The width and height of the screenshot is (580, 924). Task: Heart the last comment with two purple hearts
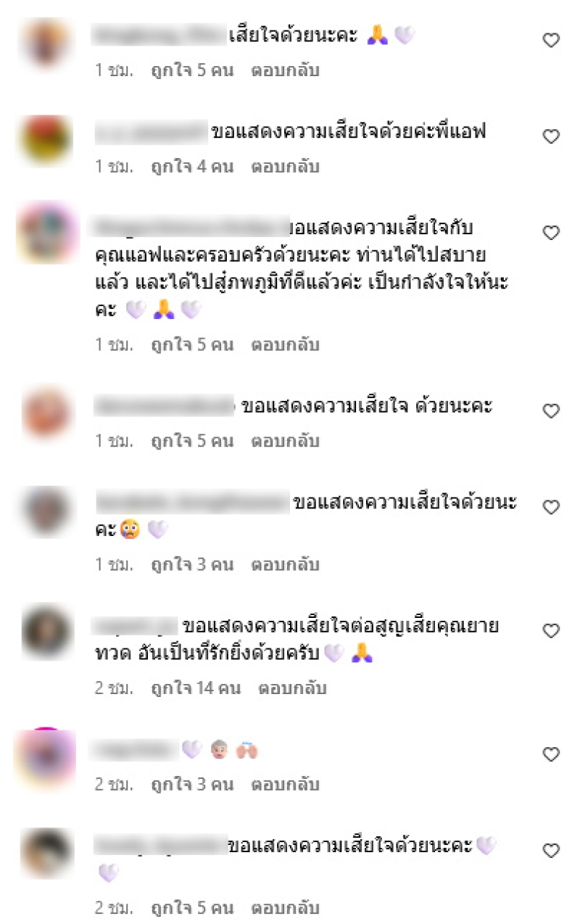point(552,851)
